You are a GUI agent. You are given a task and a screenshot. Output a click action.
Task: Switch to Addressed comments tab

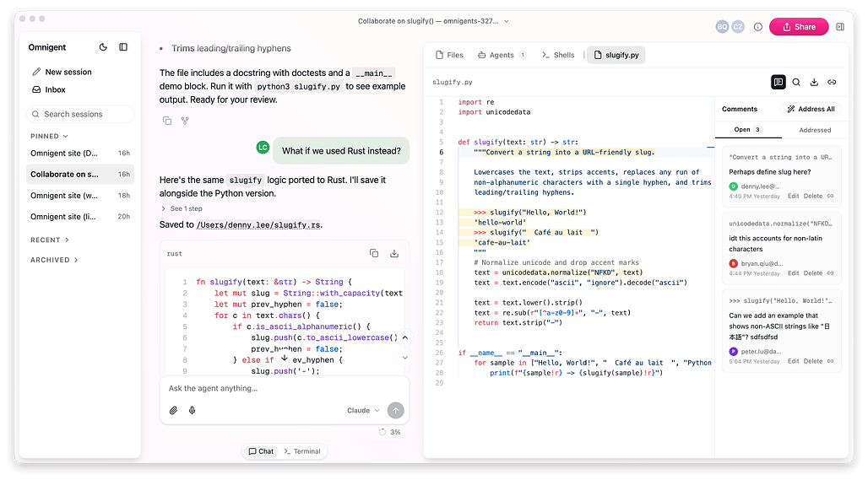815,130
